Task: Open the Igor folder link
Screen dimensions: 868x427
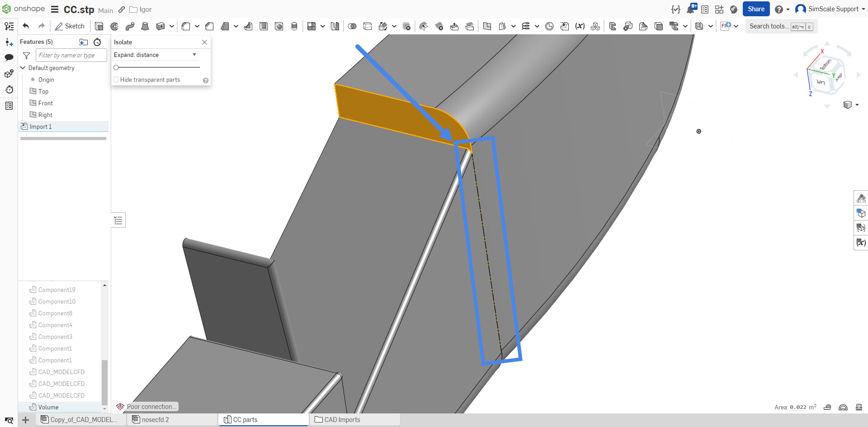Action: [141, 9]
